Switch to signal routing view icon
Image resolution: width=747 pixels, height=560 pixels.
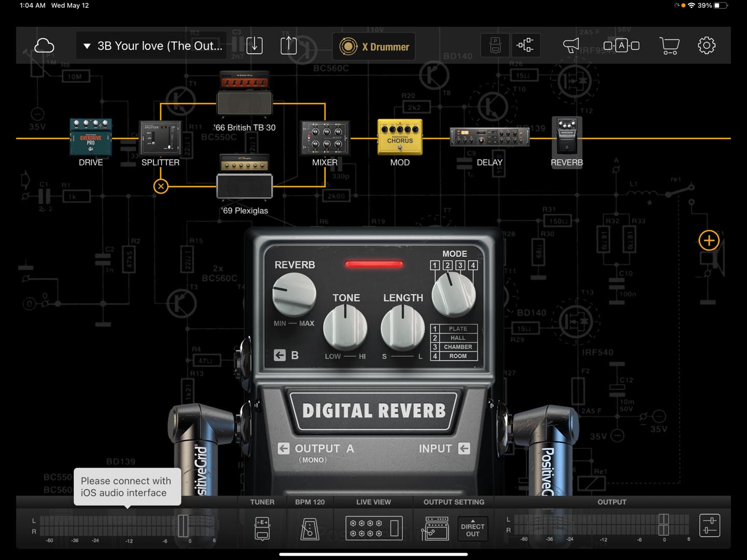[x=525, y=46]
